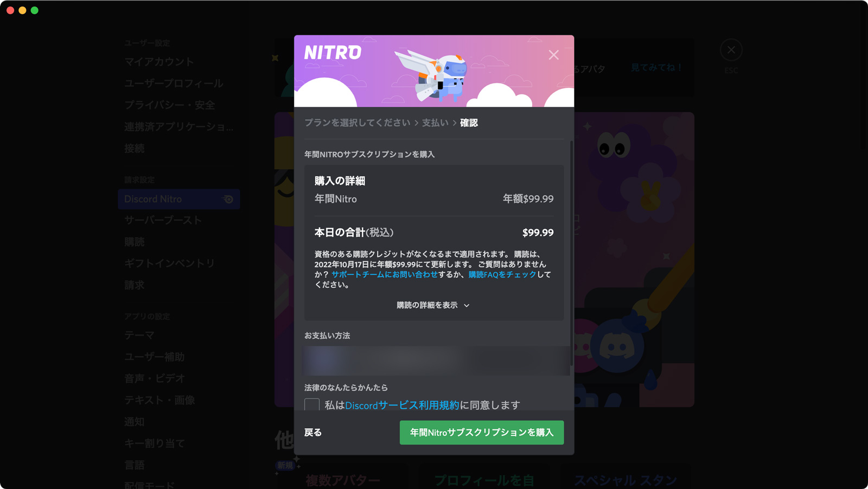The height and width of the screenshot is (489, 868).
Task: Click the お支払い方法 label
Action: pyautogui.click(x=327, y=336)
